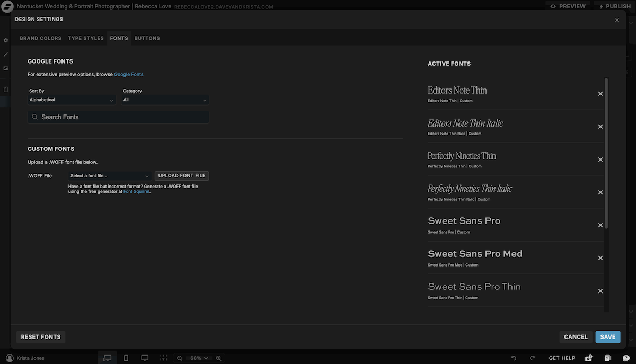Image resolution: width=636 pixels, height=364 pixels.
Task: Switch to the Type Styles tab
Action: [86, 38]
